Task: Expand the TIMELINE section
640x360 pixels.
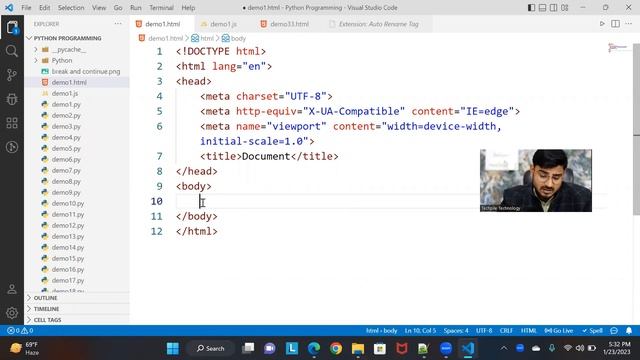Action: (x=46, y=309)
